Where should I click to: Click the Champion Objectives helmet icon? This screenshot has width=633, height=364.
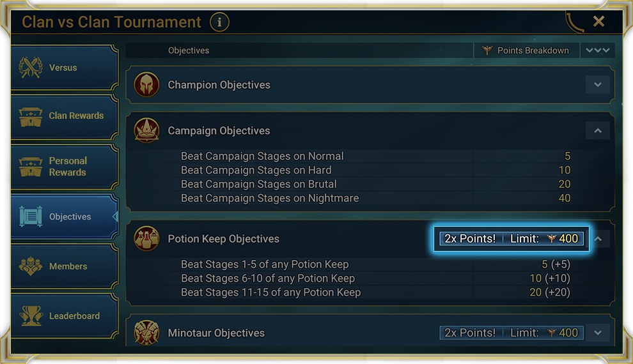click(x=147, y=84)
